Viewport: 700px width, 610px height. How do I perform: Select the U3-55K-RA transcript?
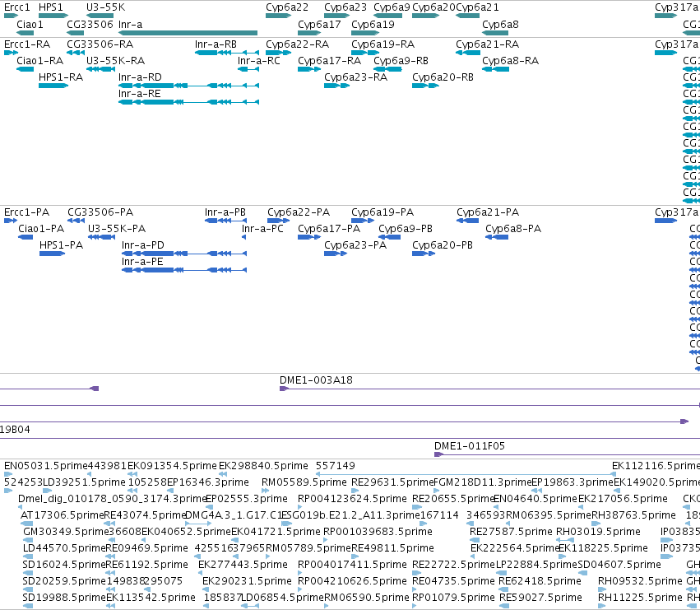(x=100, y=69)
